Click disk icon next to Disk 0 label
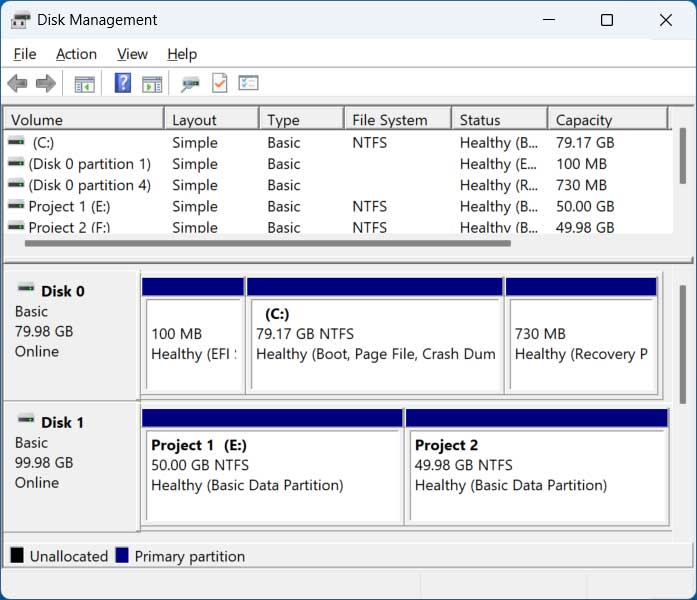Screen dimensions: 697x600 [x=26, y=288]
